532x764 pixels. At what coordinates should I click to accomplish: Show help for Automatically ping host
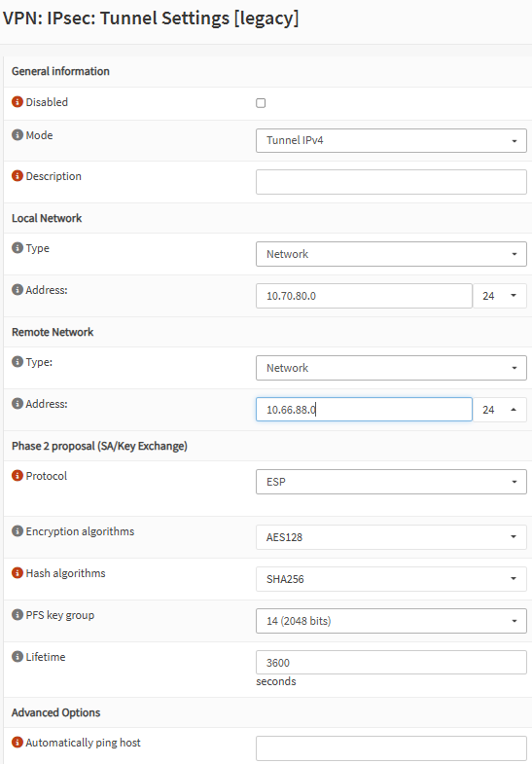18,743
